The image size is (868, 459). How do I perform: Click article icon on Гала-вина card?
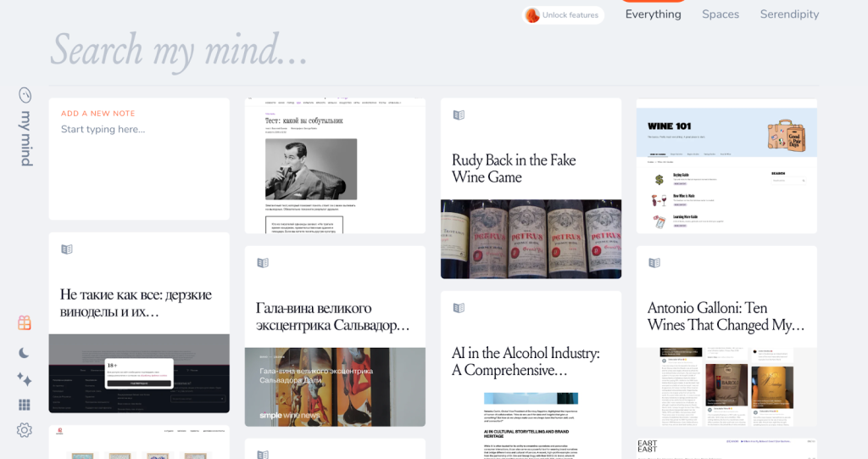(263, 263)
